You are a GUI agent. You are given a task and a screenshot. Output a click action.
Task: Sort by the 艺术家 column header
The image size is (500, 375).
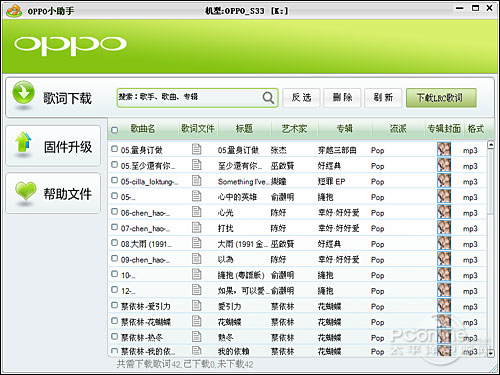pyautogui.click(x=294, y=129)
